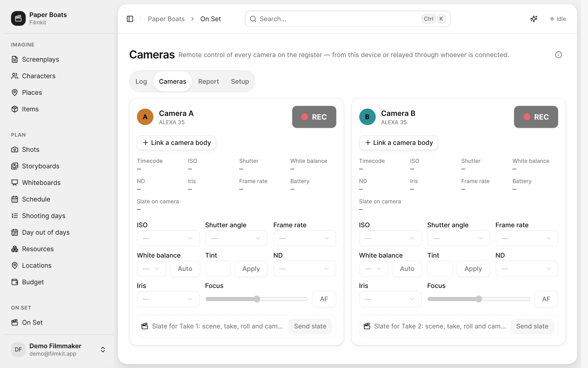Toggle REC on Camera A
588x368 pixels.
click(314, 117)
